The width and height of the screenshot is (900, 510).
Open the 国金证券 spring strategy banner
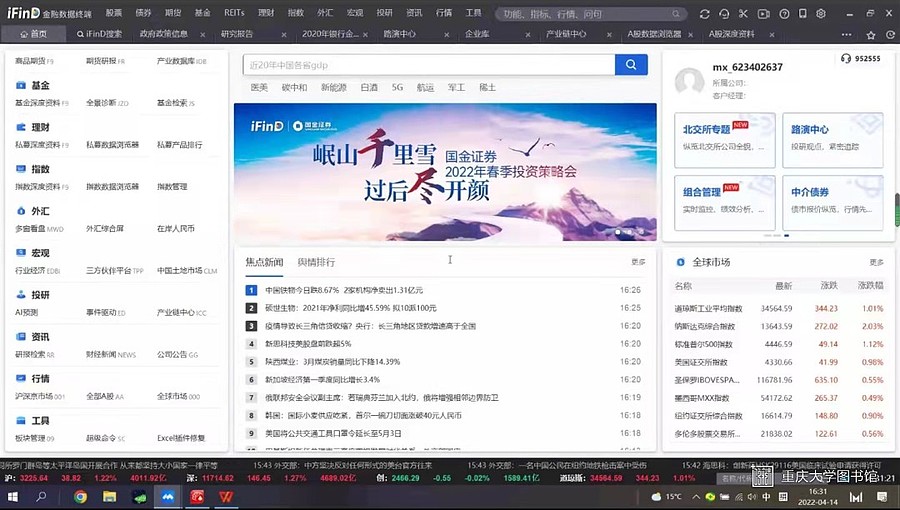445,172
